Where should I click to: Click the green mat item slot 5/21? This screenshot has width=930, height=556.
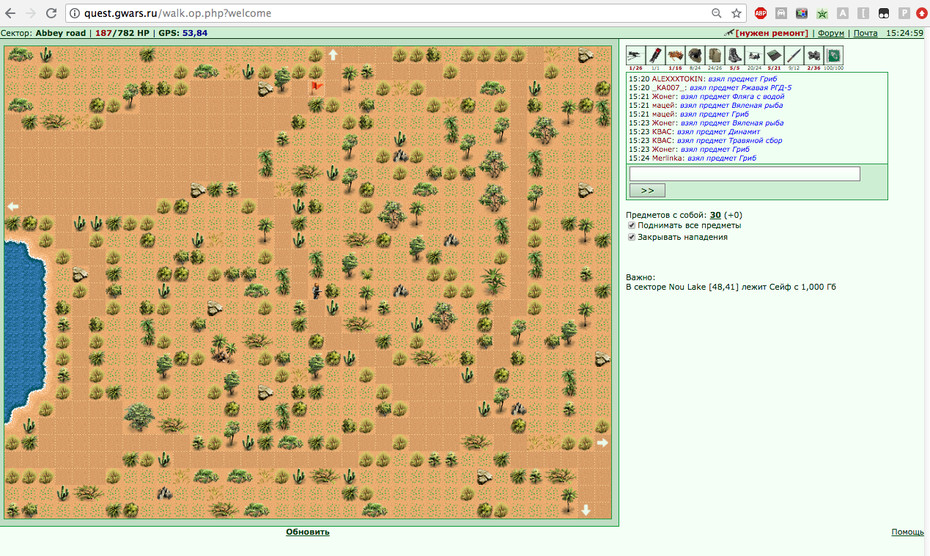point(774,56)
